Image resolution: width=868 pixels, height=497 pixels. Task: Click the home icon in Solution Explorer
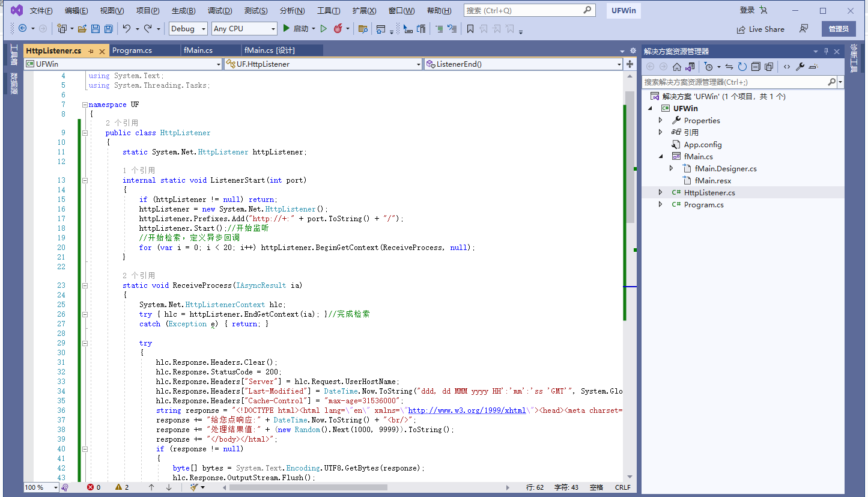677,67
